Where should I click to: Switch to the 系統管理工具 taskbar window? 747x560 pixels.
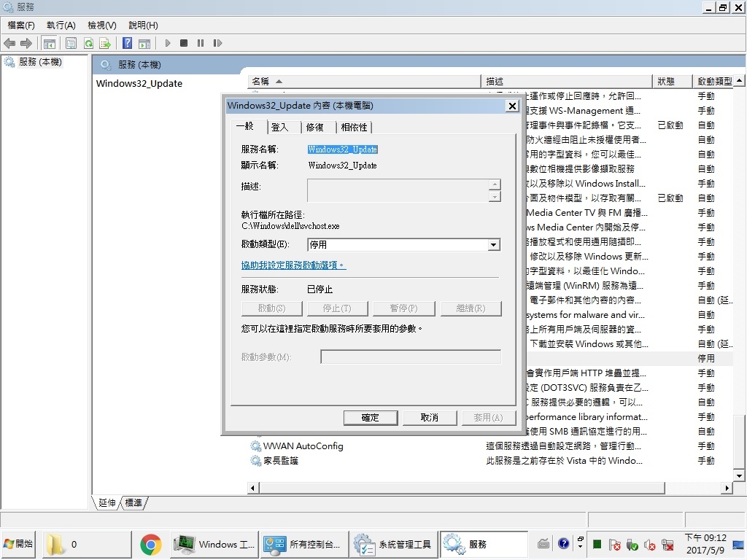[x=395, y=544]
